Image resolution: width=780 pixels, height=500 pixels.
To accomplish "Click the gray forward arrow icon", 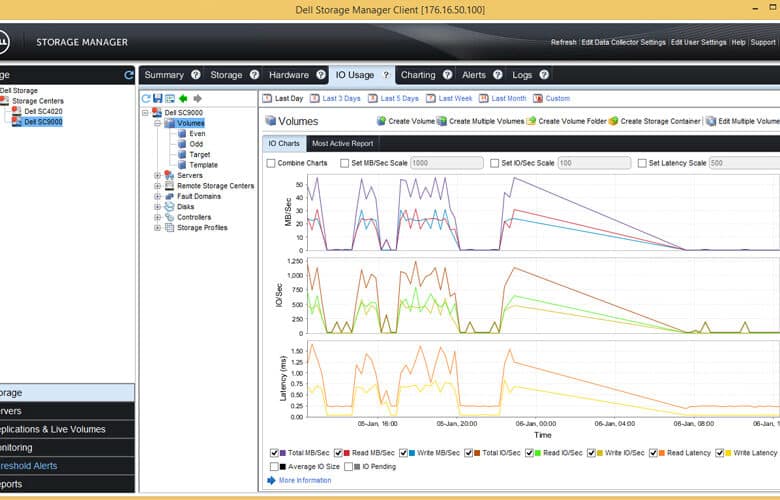I will (197, 99).
